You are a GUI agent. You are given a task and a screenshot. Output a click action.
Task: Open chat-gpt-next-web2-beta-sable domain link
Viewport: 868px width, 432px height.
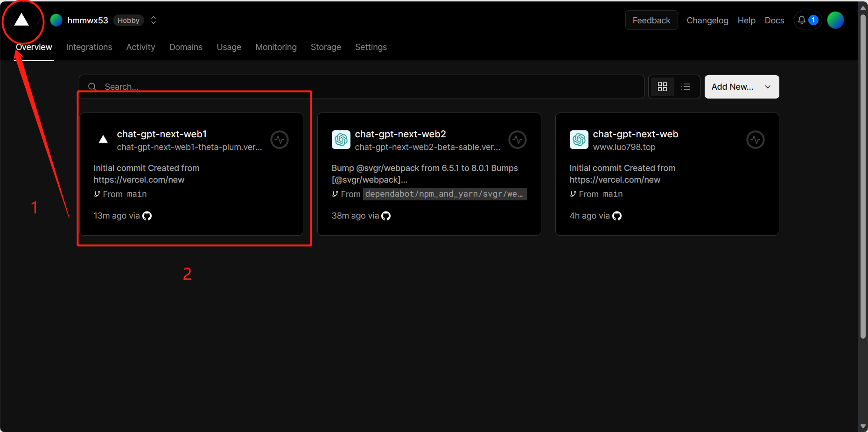pyautogui.click(x=427, y=147)
